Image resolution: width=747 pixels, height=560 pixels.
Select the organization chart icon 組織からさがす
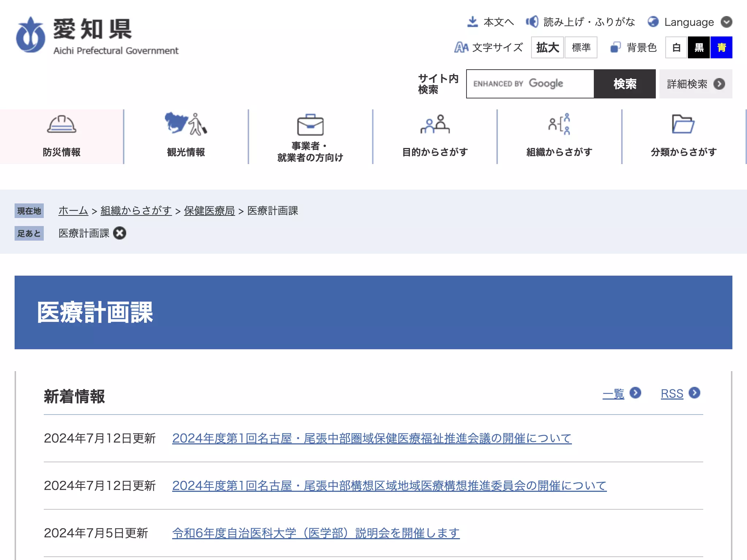559,124
